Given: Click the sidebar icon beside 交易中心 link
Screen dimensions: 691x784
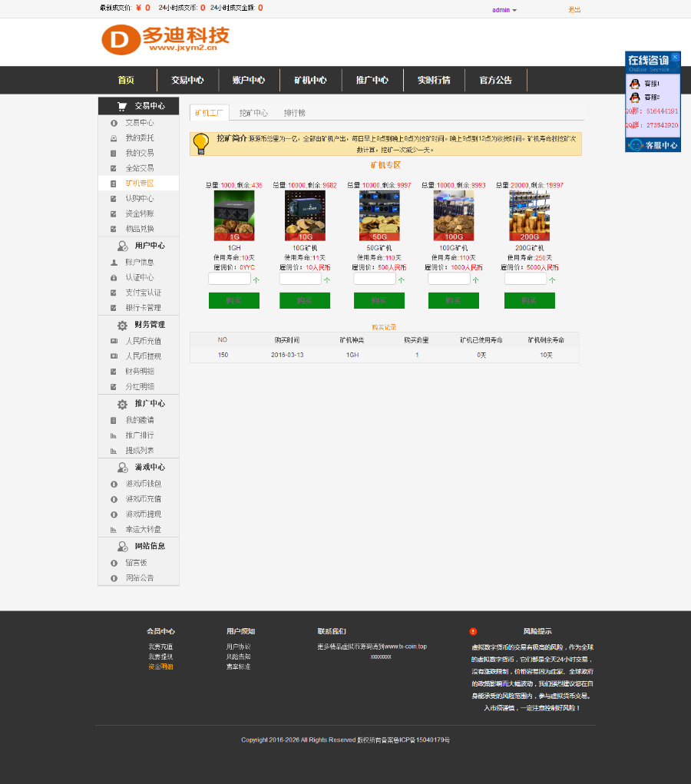Looking at the screenshot, I should (x=114, y=123).
